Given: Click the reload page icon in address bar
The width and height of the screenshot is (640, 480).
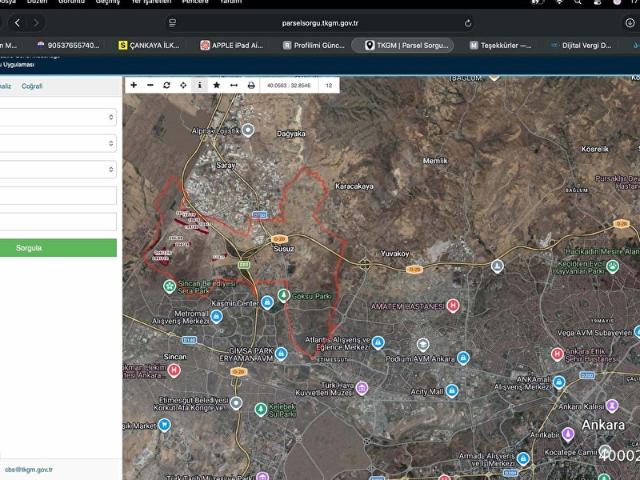Looking at the screenshot, I should tap(468, 23).
